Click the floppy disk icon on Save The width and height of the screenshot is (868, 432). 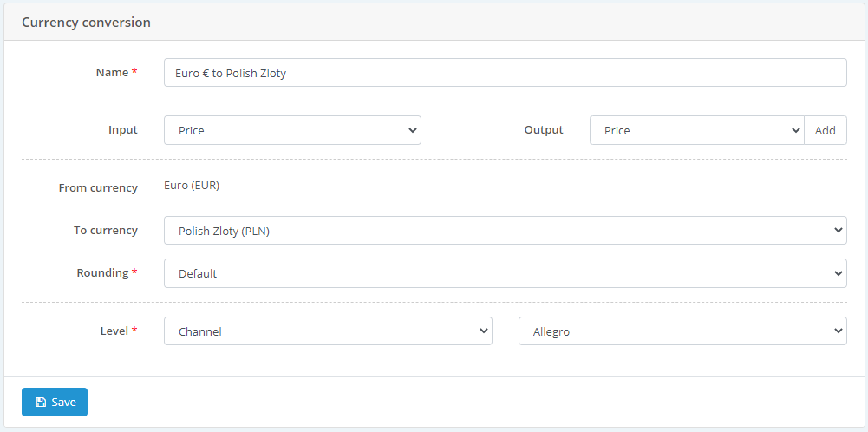click(41, 403)
